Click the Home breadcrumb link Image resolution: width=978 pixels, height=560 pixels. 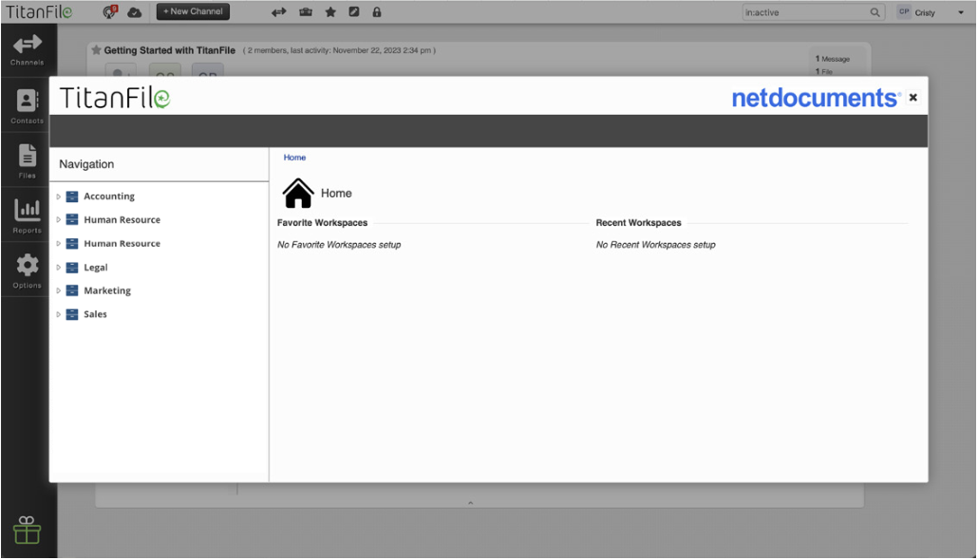tap(294, 158)
